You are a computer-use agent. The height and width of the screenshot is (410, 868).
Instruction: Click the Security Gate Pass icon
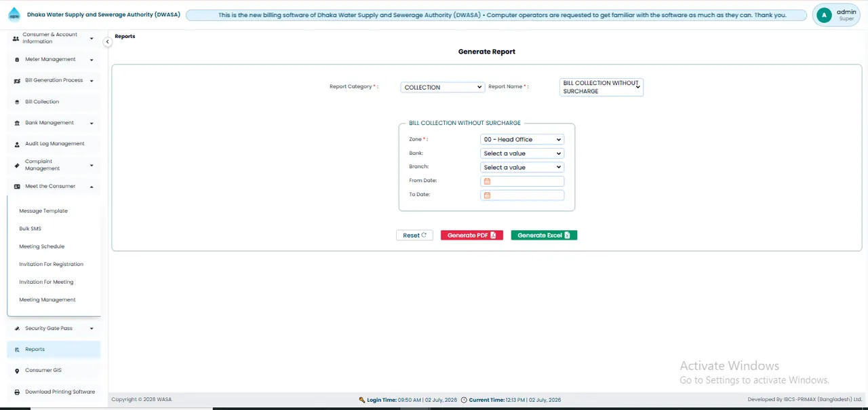[17, 329]
